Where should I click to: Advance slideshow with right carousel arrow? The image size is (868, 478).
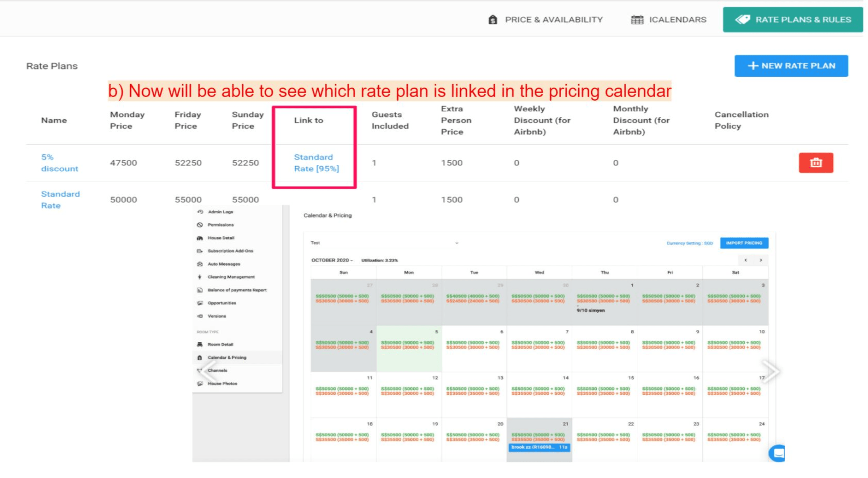[770, 371]
